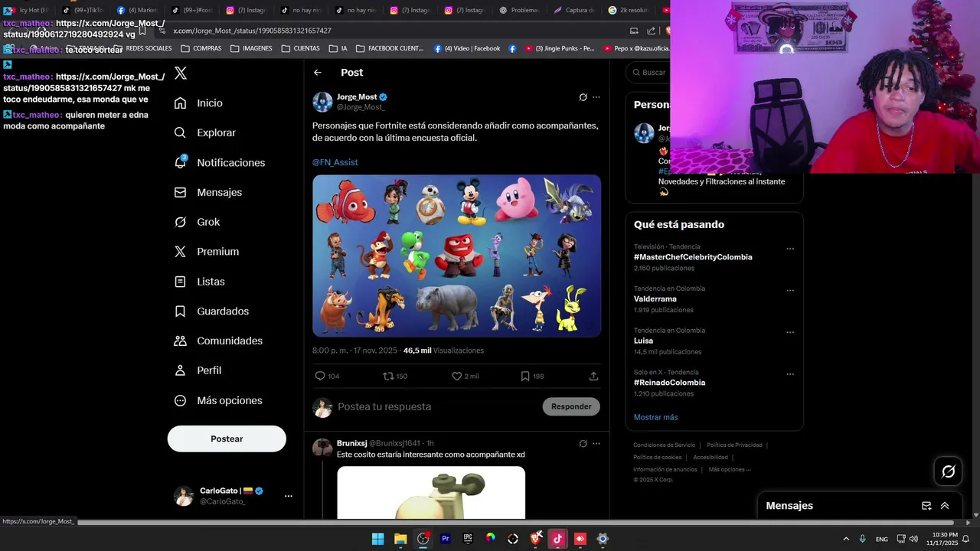Open Grok in X sidebar
980x551 pixels.
click(197, 222)
